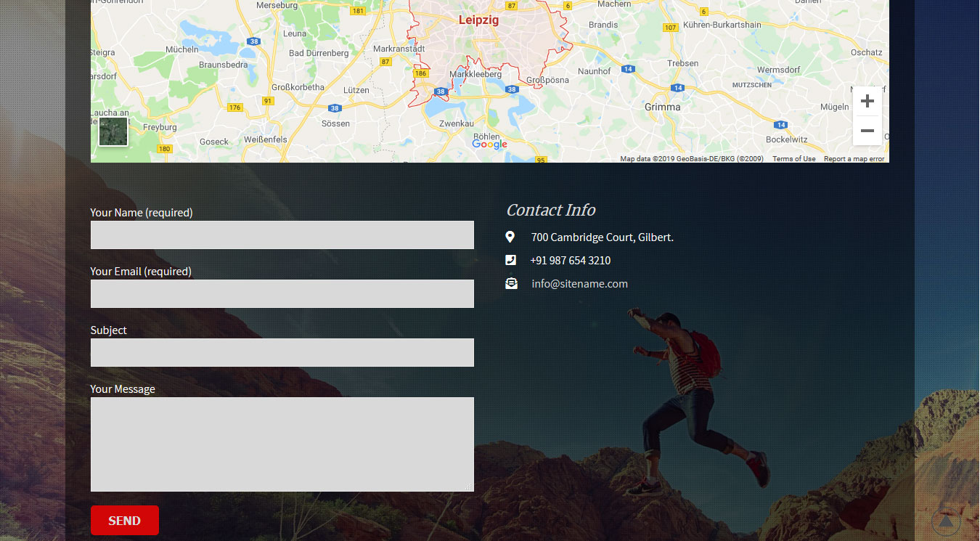Zoom out the map with minus button
The image size is (980, 541).
tap(867, 131)
